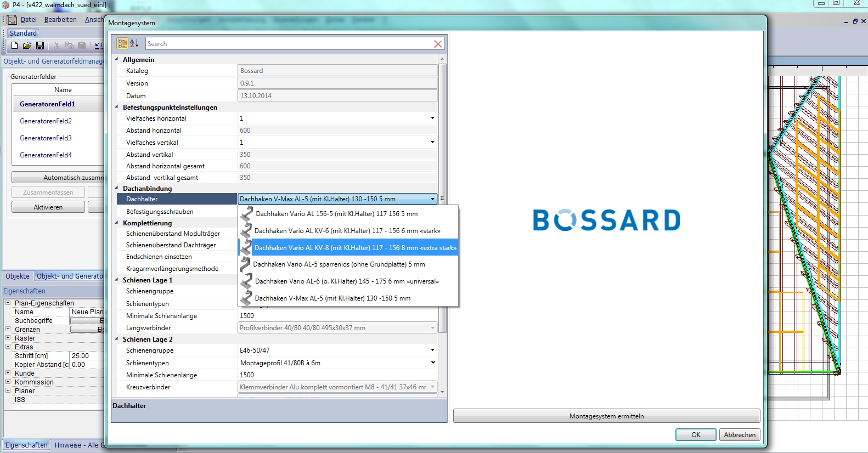Open the Bearbeiten menu
868x453 pixels.
pos(60,20)
